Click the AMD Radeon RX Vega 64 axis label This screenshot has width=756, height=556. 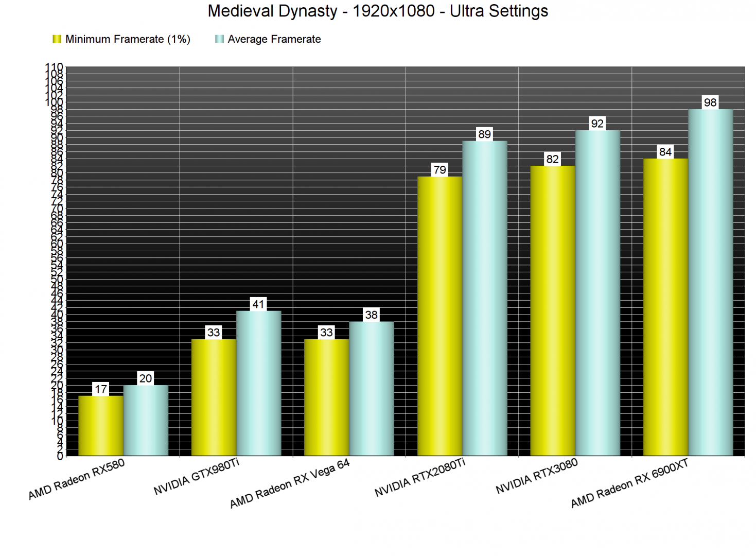[x=289, y=483]
